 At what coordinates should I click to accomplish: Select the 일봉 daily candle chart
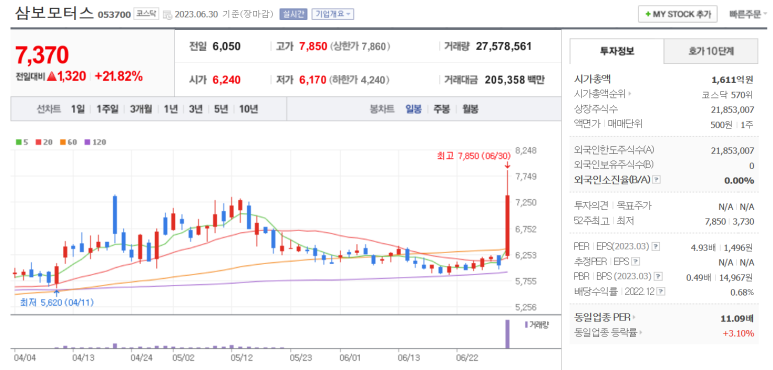tap(413, 109)
